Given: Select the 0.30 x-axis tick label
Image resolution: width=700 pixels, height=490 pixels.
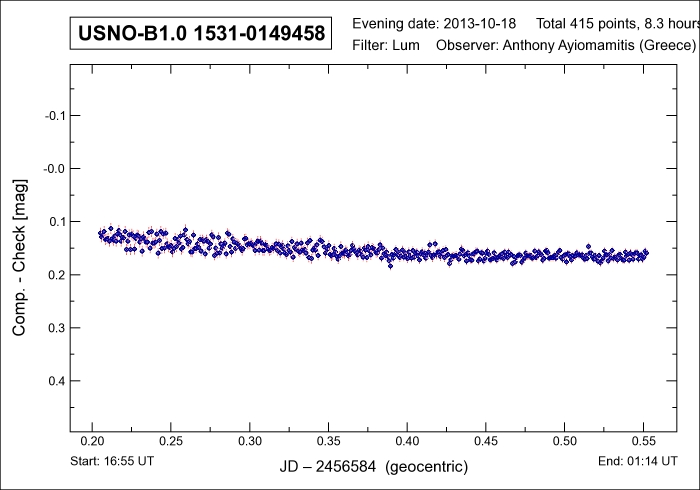Looking at the screenshot, I should (250, 440).
